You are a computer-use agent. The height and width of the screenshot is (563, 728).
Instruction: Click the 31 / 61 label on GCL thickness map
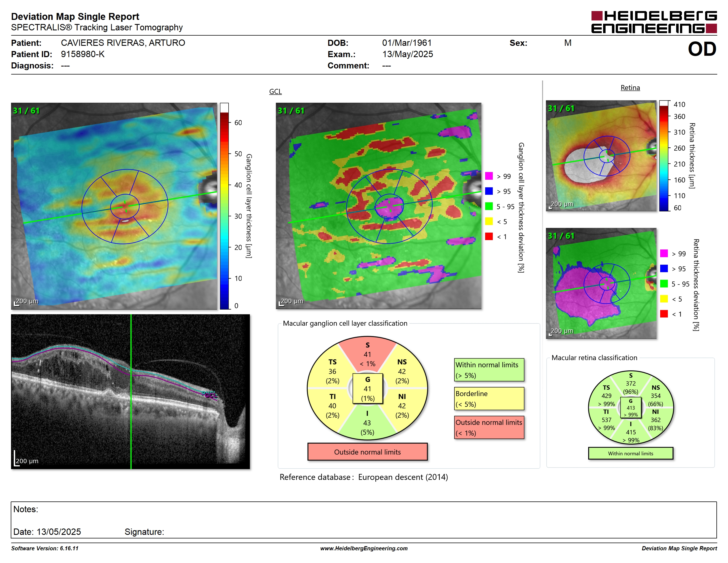pyautogui.click(x=26, y=110)
